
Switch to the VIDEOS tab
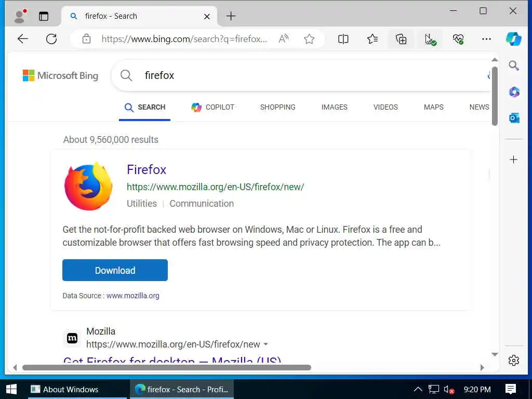click(x=385, y=107)
